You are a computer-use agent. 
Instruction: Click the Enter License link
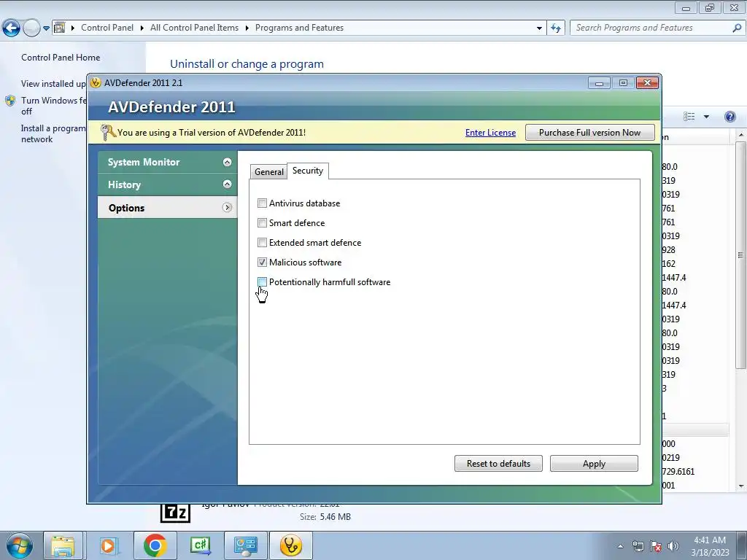click(x=490, y=133)
